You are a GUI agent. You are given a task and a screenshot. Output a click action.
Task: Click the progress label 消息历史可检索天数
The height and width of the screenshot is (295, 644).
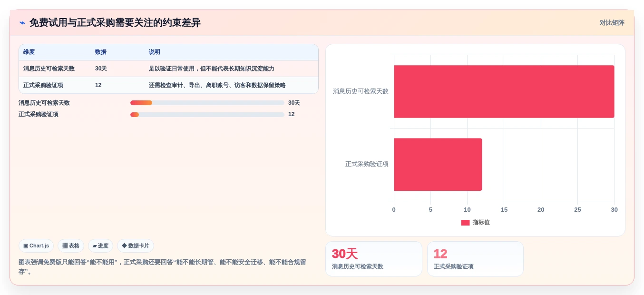click(44, 103)
